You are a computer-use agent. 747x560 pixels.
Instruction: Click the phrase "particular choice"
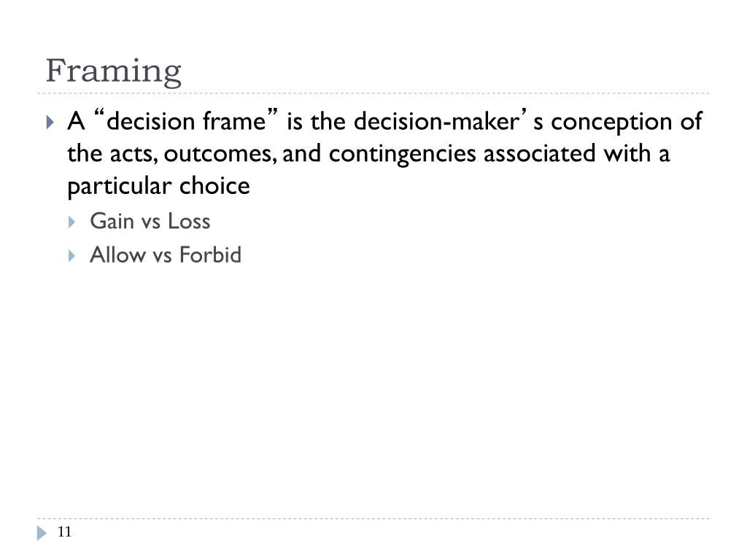coord(158,186)
